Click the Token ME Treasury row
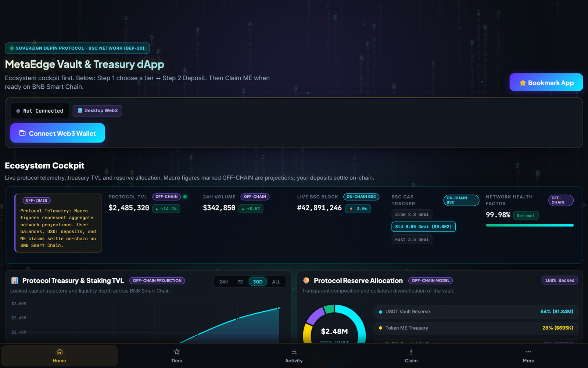The width and height of the screenshot is (588, 368). (x=476, y=328)
